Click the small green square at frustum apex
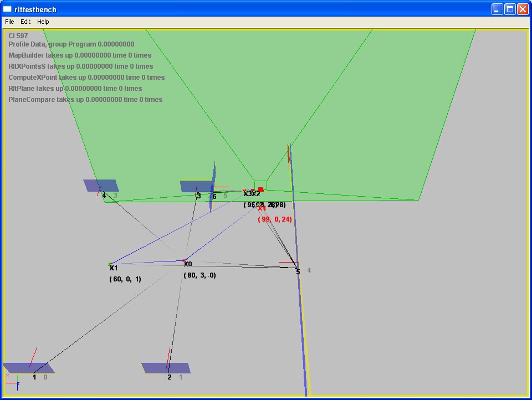 click(x=260, y=184)
